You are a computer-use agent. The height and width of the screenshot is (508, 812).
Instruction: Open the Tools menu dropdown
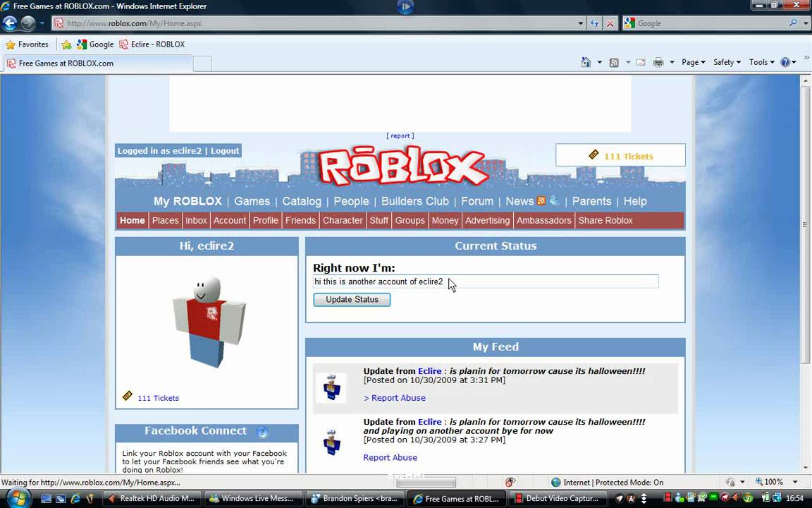761,62
